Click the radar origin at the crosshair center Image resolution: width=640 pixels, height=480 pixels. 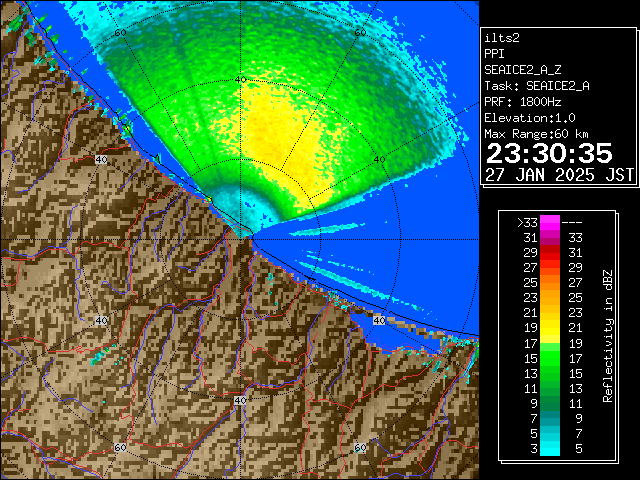[x=241, y=240]
